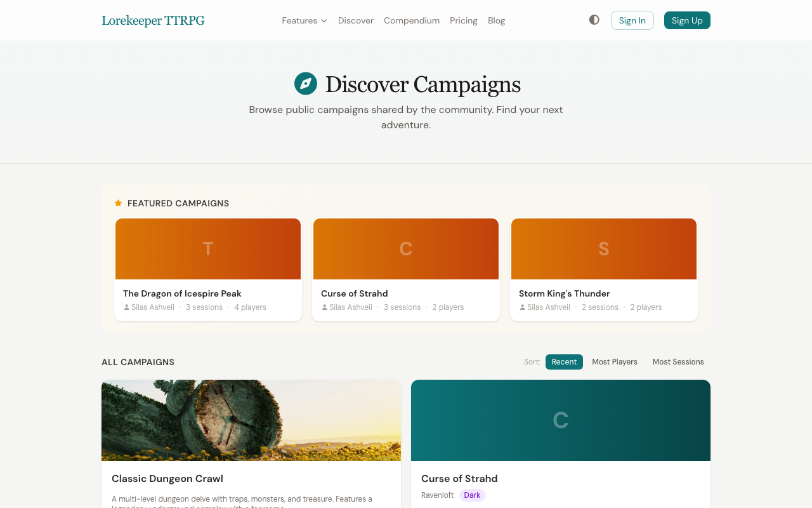The height and width of the screenshot is (508, 812).
Task: Navigate to the Compendium page
Action: click(412, 20)
